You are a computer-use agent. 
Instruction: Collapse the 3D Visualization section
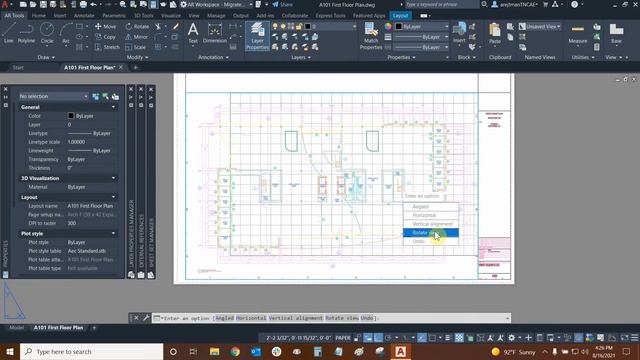[x=113, y=178]
